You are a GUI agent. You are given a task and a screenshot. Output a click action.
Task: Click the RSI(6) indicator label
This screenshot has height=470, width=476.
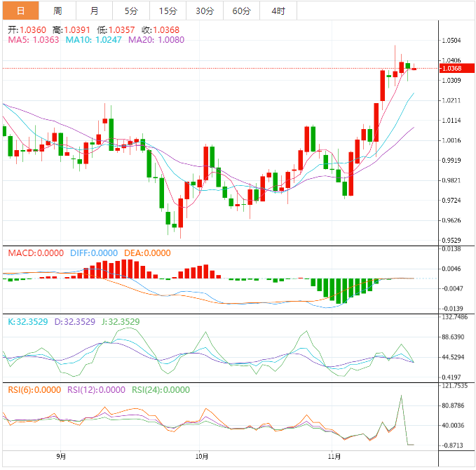[34, 390]
